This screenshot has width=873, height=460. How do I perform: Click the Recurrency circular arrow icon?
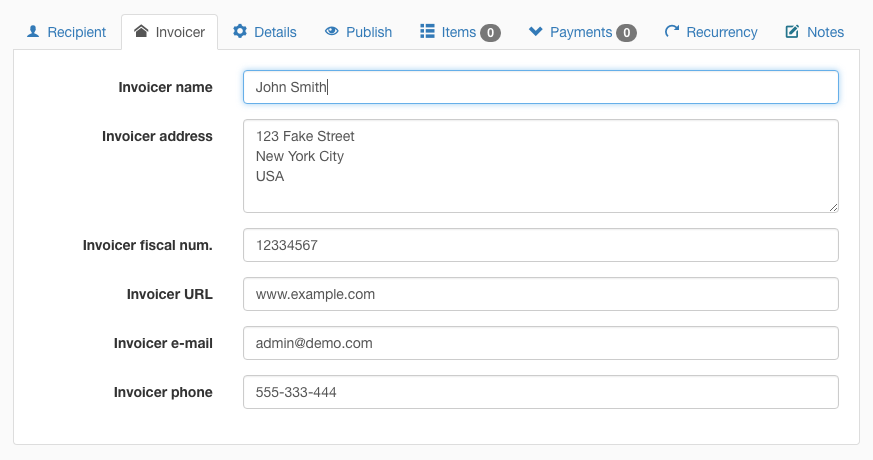pos(672,31)
